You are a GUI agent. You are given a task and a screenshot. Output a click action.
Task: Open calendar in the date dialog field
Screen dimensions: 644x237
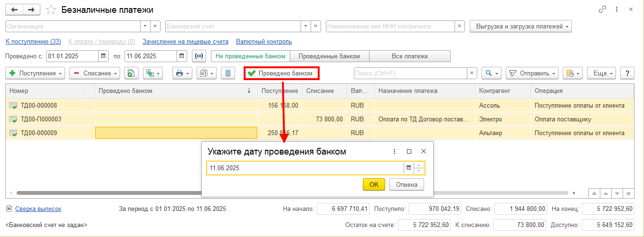[408, 168]
